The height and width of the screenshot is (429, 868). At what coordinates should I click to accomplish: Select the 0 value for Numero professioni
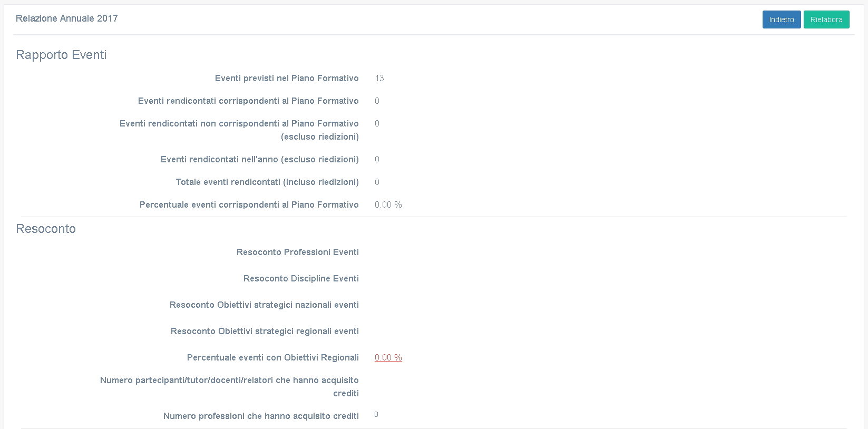point(376,415)
